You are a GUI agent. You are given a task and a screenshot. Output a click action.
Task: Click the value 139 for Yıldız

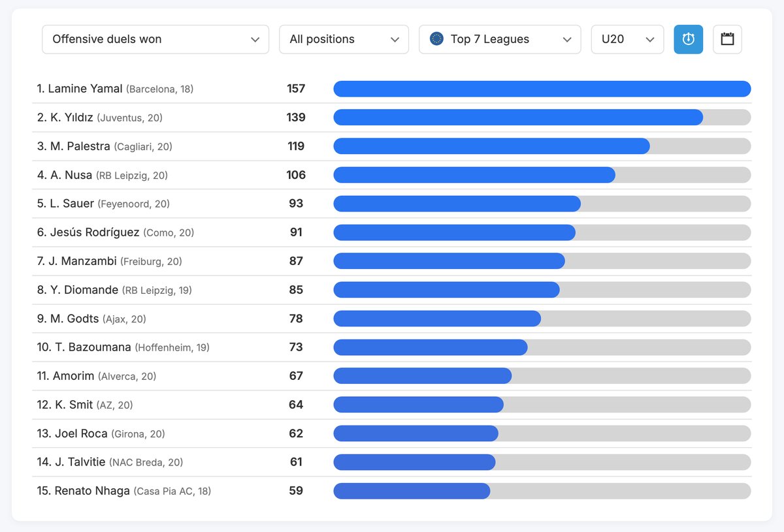click(296, 117)
